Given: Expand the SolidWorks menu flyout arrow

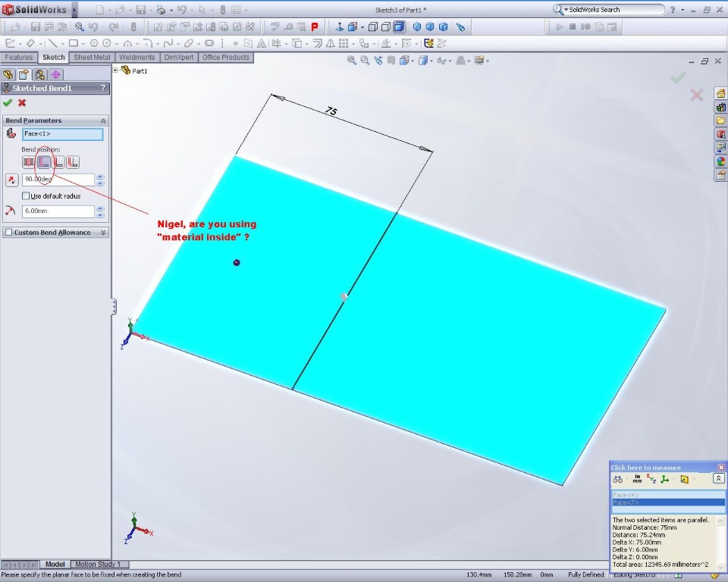Looking at the screenshot, I should (x=74, y=10).
